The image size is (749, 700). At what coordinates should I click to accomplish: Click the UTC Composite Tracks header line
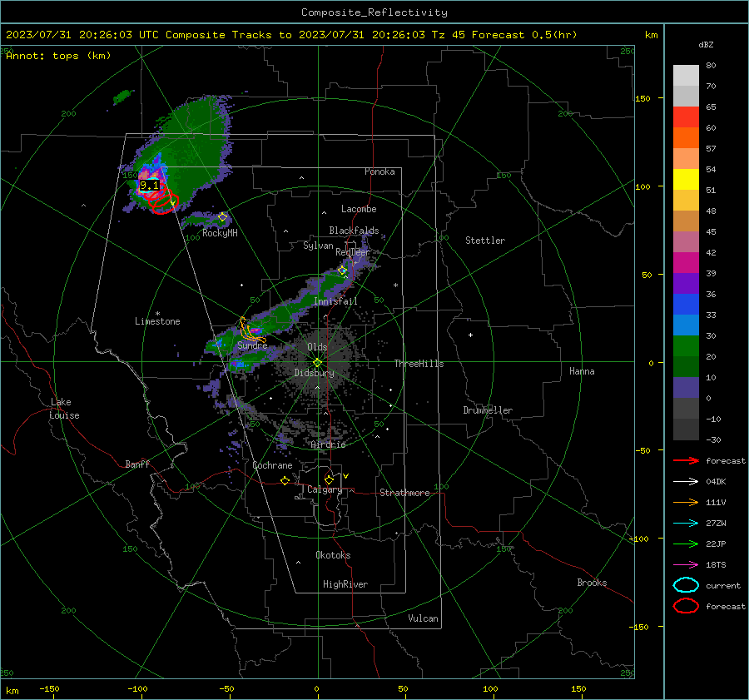point(291,35)
